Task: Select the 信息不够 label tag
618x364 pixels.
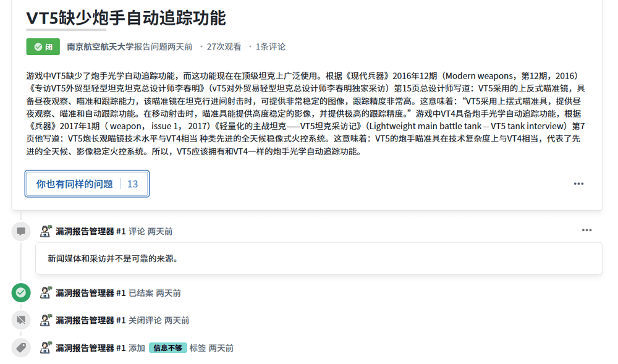Action: point(167,348)
